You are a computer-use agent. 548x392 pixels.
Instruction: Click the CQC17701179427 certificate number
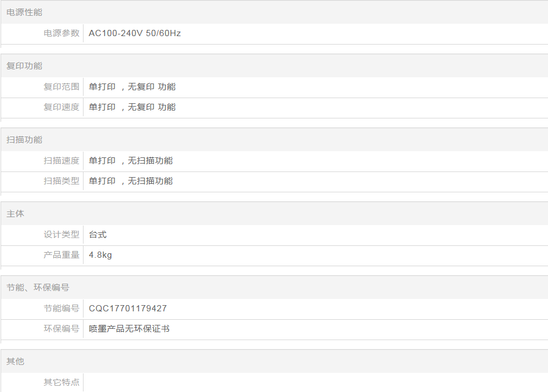[128, 309]
